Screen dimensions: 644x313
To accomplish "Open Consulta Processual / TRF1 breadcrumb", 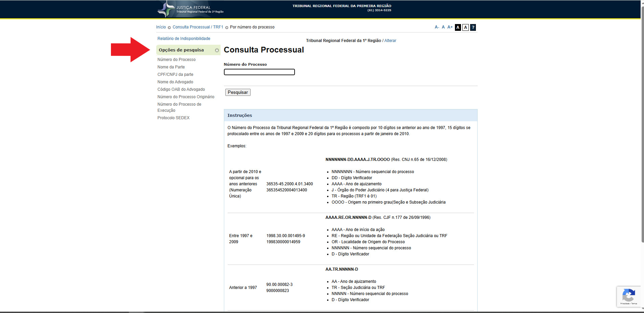I will click(198, 27).
